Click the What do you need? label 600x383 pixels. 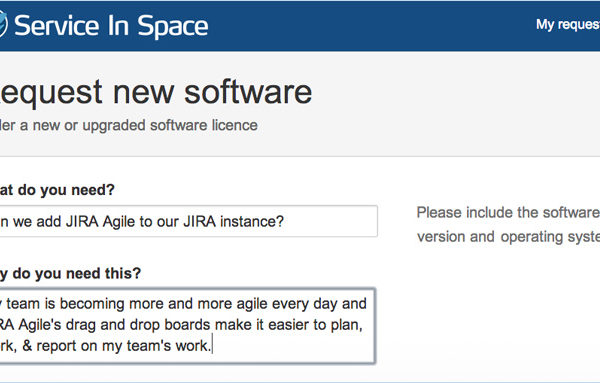57,190
